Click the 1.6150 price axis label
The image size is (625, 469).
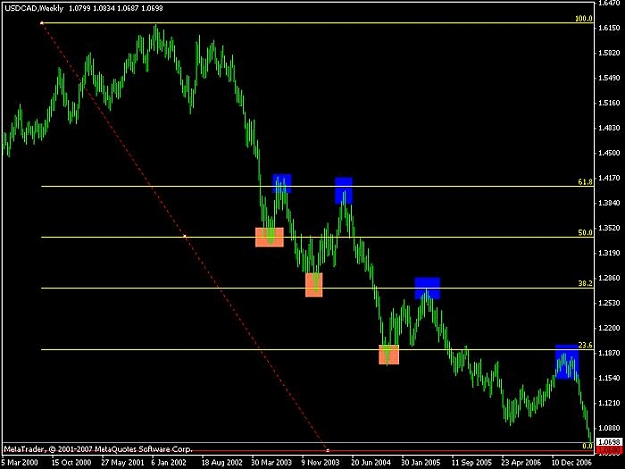609,28
